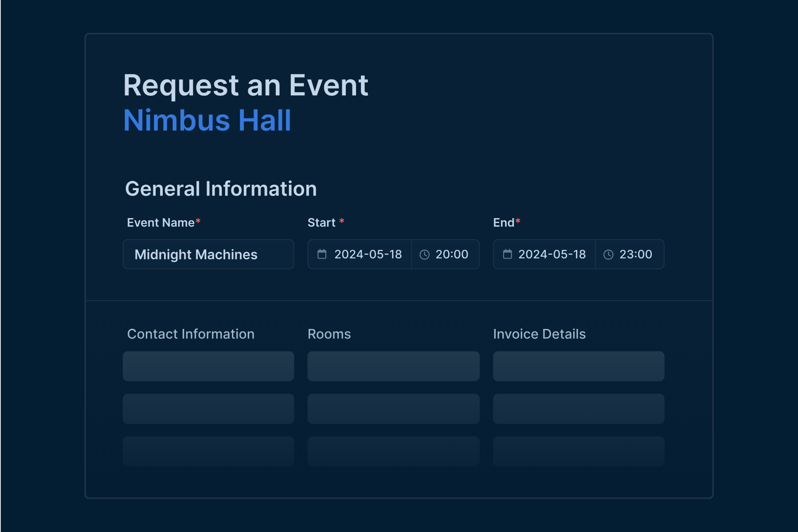Click the Event Name label
798x532 pixels.
pyautogui.click(x=160, y=223)
